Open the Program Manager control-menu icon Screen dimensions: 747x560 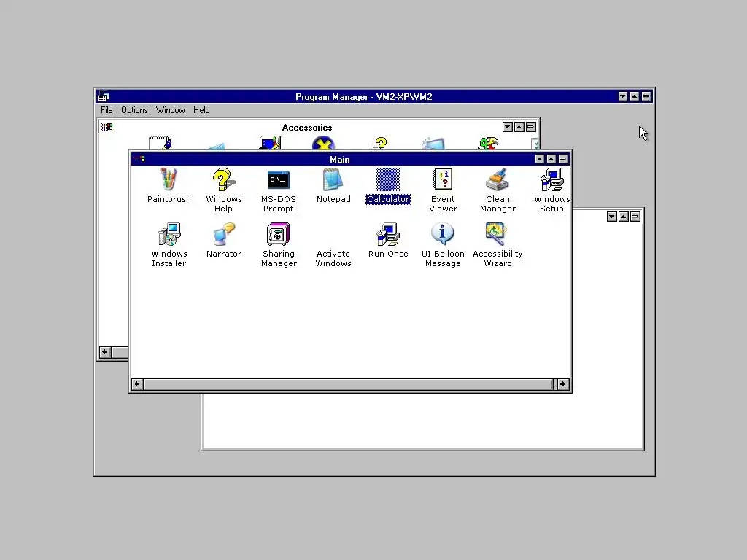click(104, 97)
